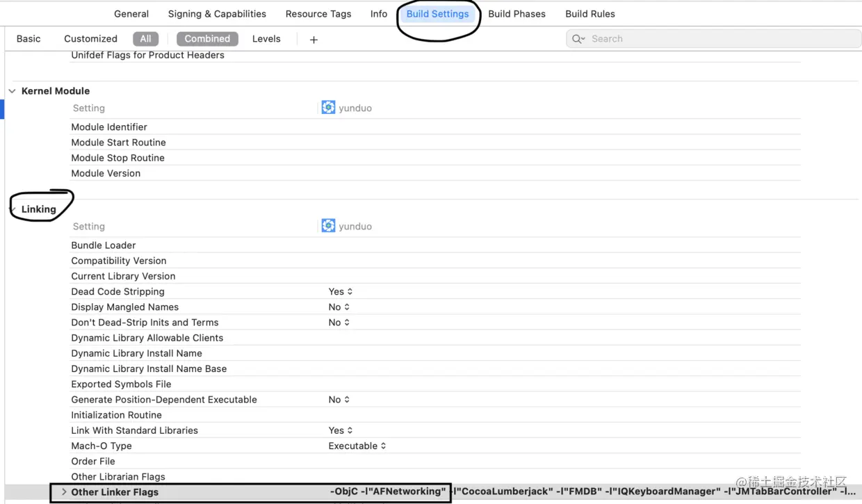The height and width of the screenshot is (504, 862).
Task: Click the Kernel Module section title
Action: pyautogui.click(x=56, y=91)
